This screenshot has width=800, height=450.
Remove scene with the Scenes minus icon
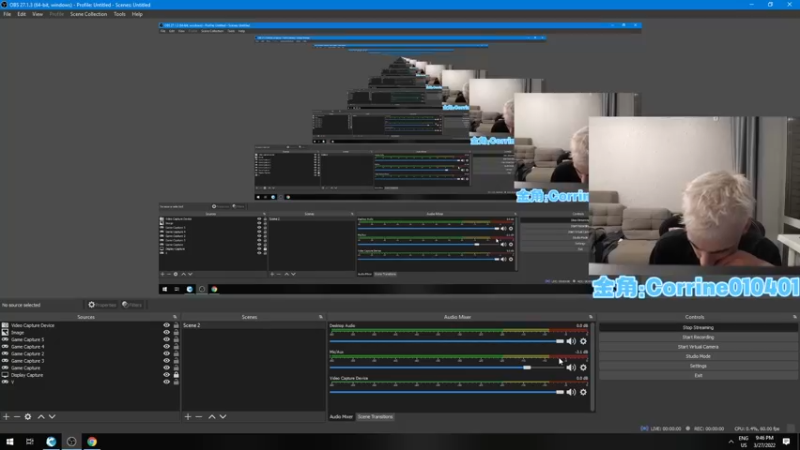tap(199, 417)
